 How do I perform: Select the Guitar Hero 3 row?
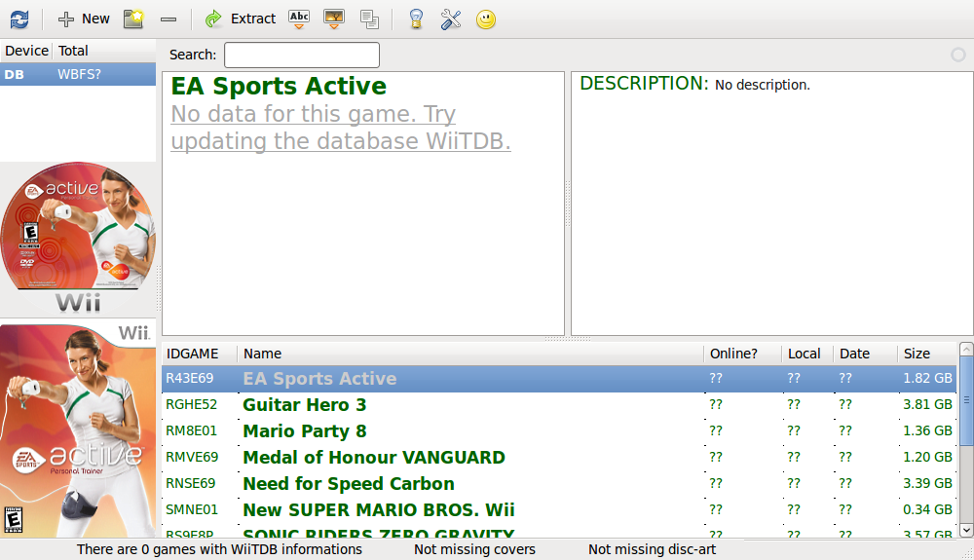pos(559,405)
